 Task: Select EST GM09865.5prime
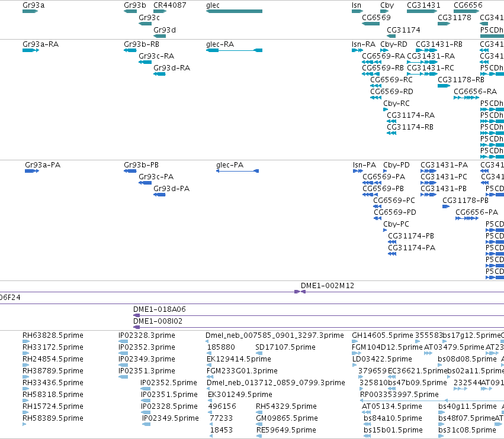point(287,418)
